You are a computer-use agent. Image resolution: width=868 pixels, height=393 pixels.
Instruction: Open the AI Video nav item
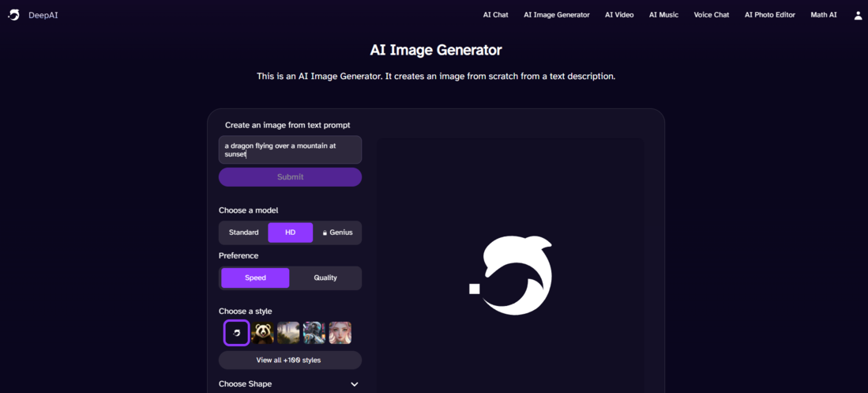(619, 15)
